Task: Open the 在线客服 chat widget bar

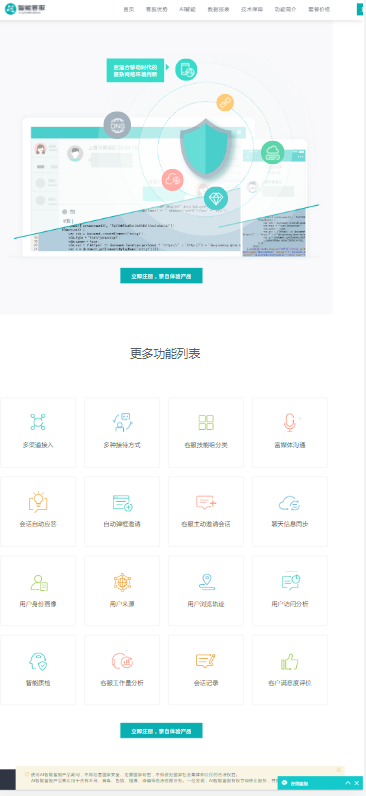Action: pos(321,783)
